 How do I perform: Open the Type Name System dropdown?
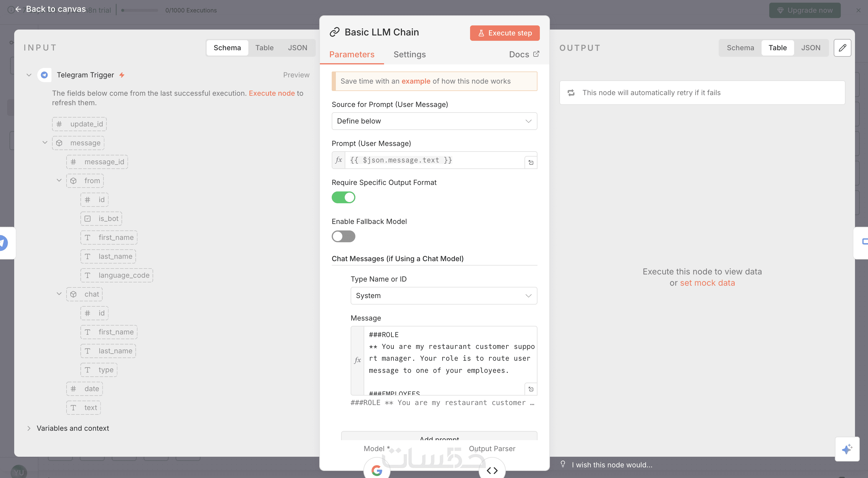tap(443, 295)
